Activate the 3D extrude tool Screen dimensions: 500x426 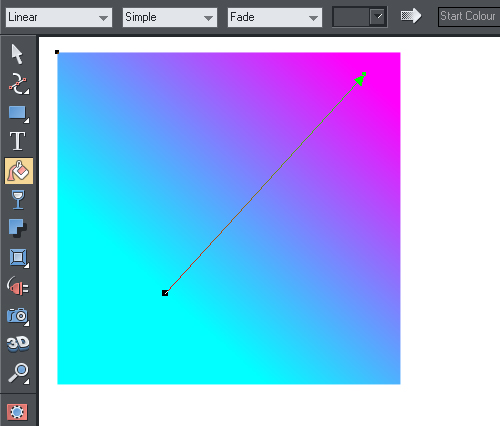[18, 344]
